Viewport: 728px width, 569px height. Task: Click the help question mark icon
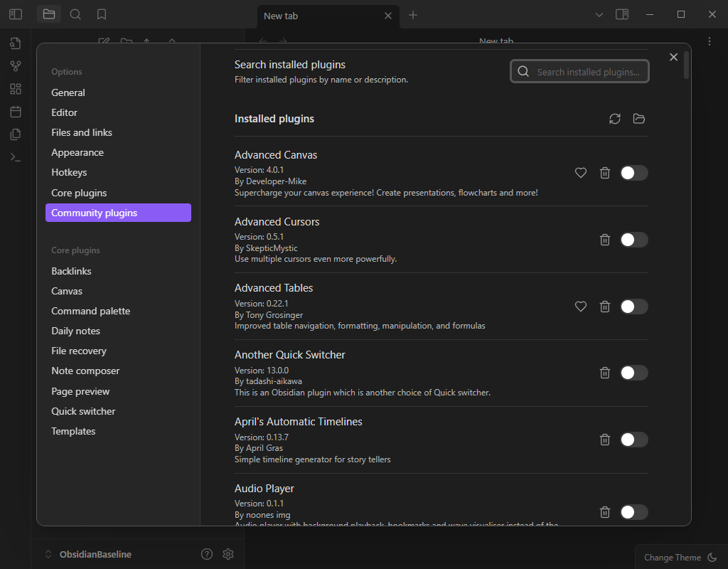click(x=206, y=553)
